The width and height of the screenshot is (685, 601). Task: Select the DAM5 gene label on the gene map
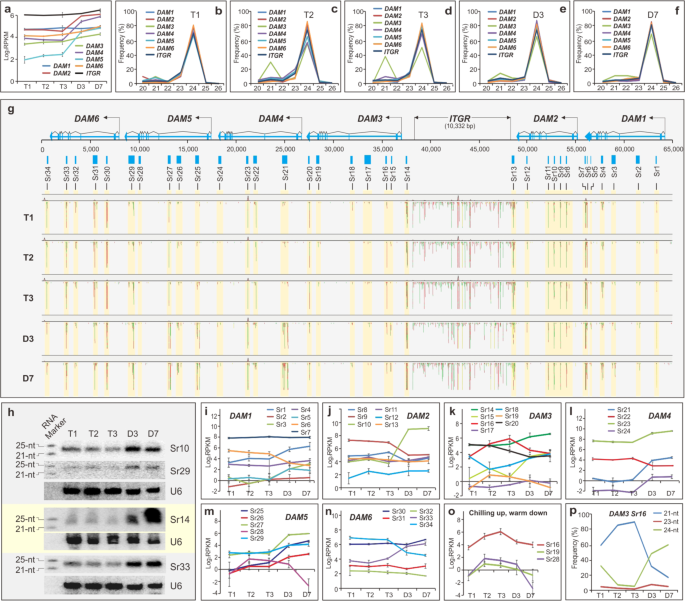180,118
